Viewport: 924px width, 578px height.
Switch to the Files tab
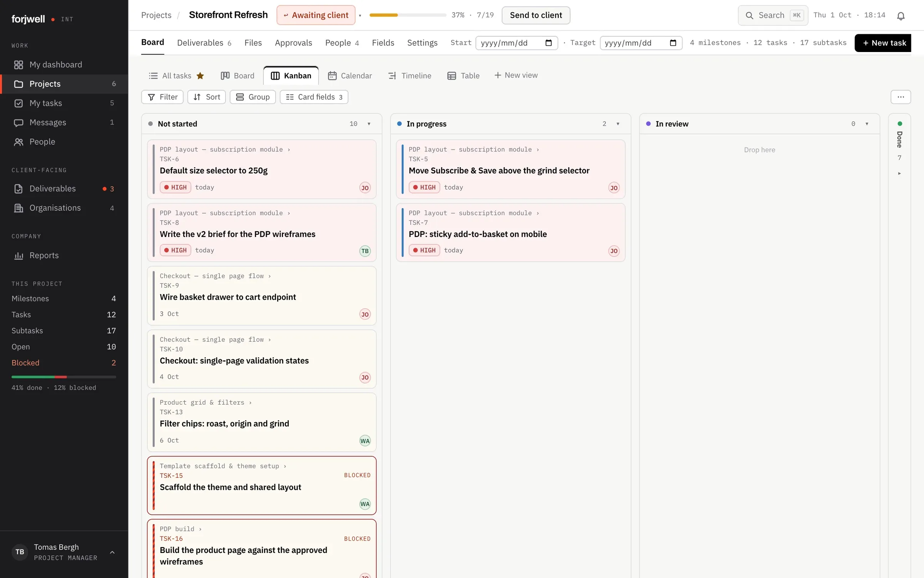tap(253, 43)
